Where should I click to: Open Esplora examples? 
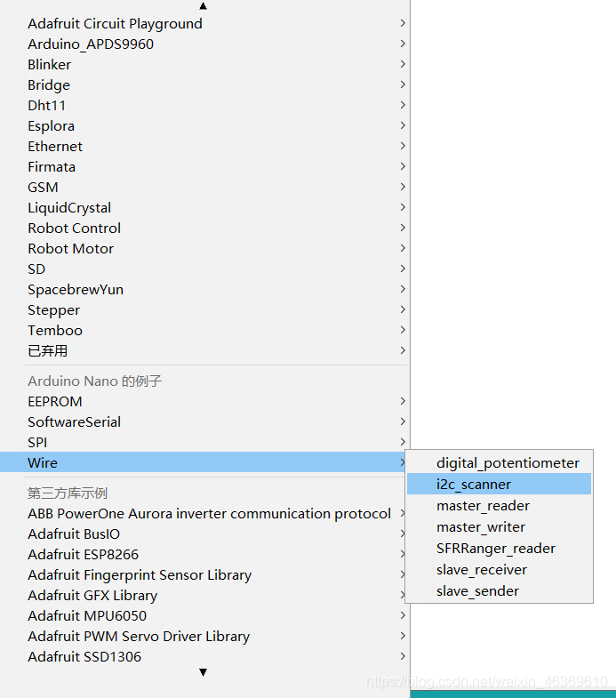204,126
